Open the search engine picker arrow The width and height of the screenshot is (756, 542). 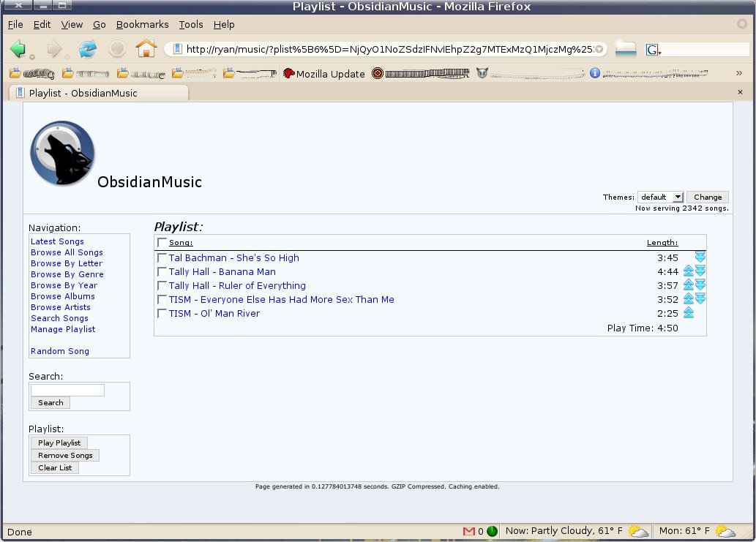[x=659, y=52]
